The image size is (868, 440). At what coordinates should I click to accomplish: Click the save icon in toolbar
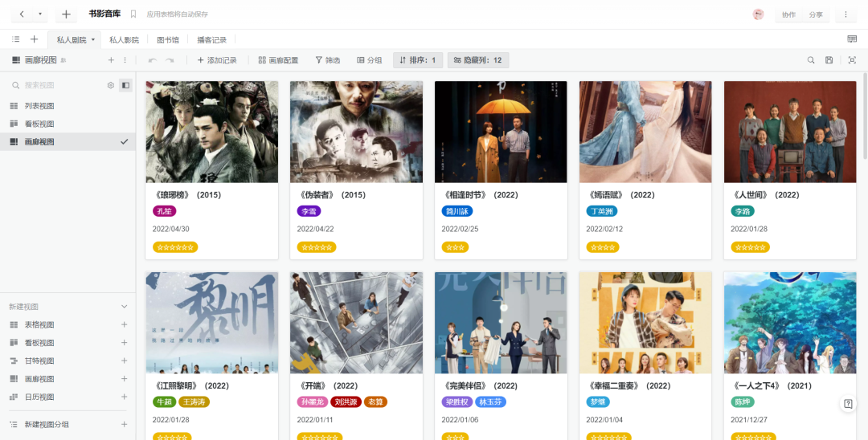(829, 60)
